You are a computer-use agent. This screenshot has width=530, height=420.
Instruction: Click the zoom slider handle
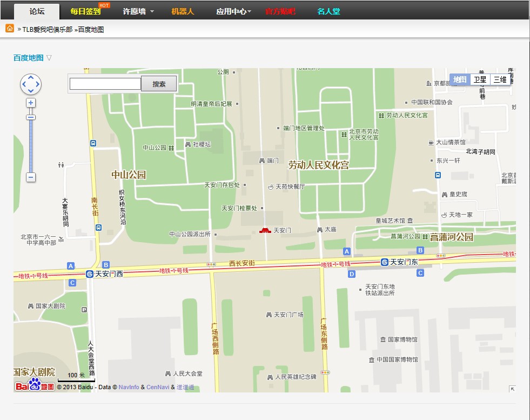click(x=31, y=117)
